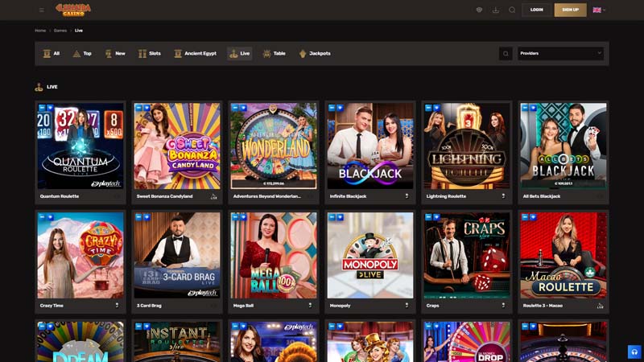Go to Games in the breadcrumb
Viewport: 644px width, 362px height.
tap(60, 31)
